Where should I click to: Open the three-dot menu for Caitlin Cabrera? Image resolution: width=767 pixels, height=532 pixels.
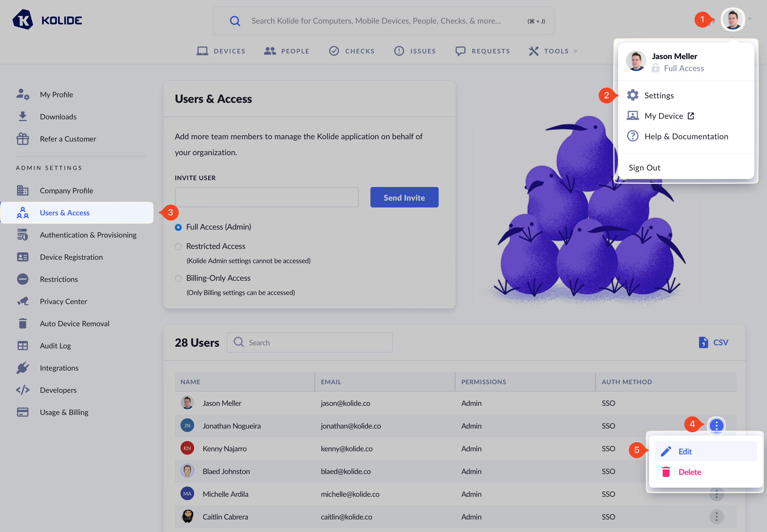coord(716,517)
